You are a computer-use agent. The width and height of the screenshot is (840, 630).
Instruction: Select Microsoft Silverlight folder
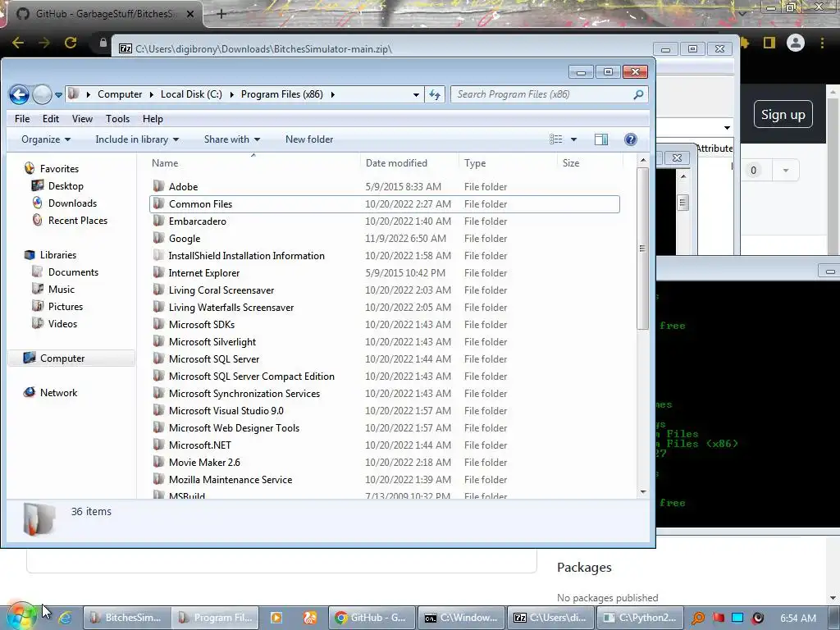[x=212, y=342]
